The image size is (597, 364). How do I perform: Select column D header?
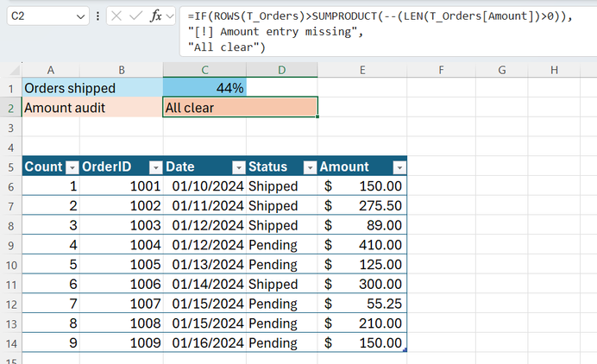coord(282,70)
